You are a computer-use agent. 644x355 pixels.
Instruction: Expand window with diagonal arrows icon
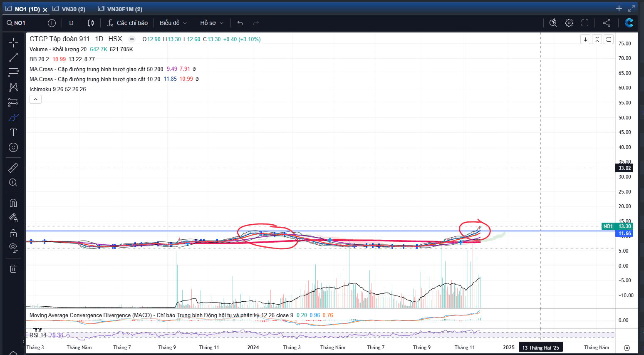click(x=632, y=8)
